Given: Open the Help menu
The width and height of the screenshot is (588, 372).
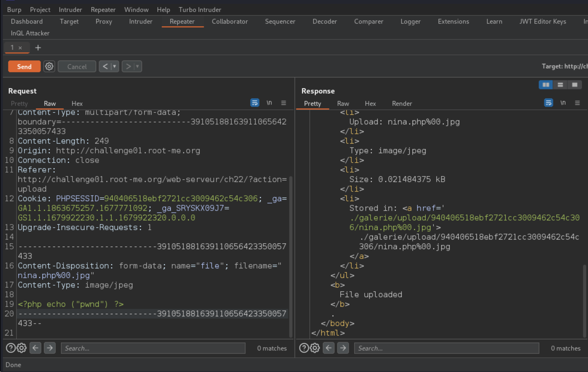Looking at the screenshot, I should click(163, 10).
